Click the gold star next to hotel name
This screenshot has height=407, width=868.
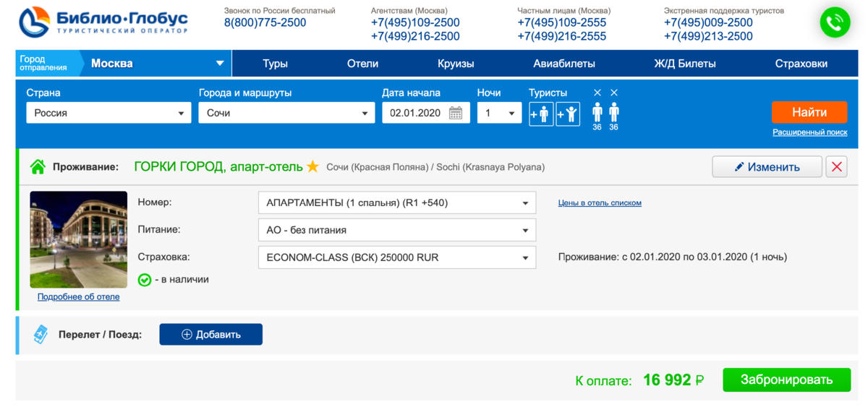312,167
